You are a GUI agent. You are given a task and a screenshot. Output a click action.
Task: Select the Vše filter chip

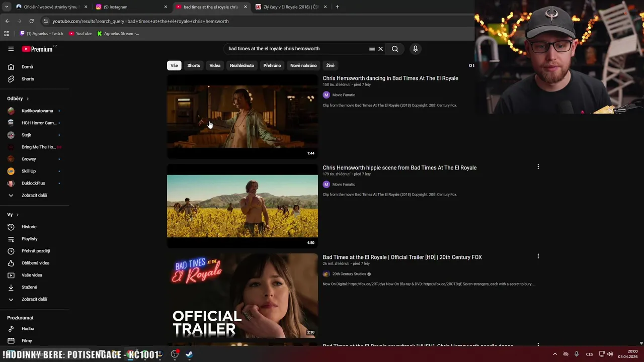(174, 65)
